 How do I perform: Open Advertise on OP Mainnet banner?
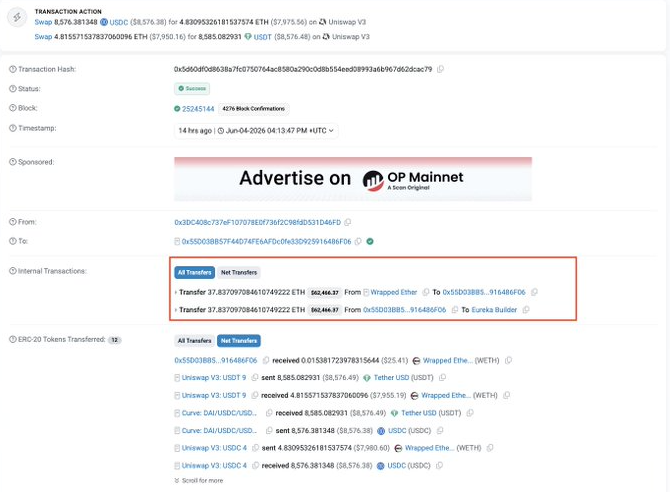(x=353, y=179)
